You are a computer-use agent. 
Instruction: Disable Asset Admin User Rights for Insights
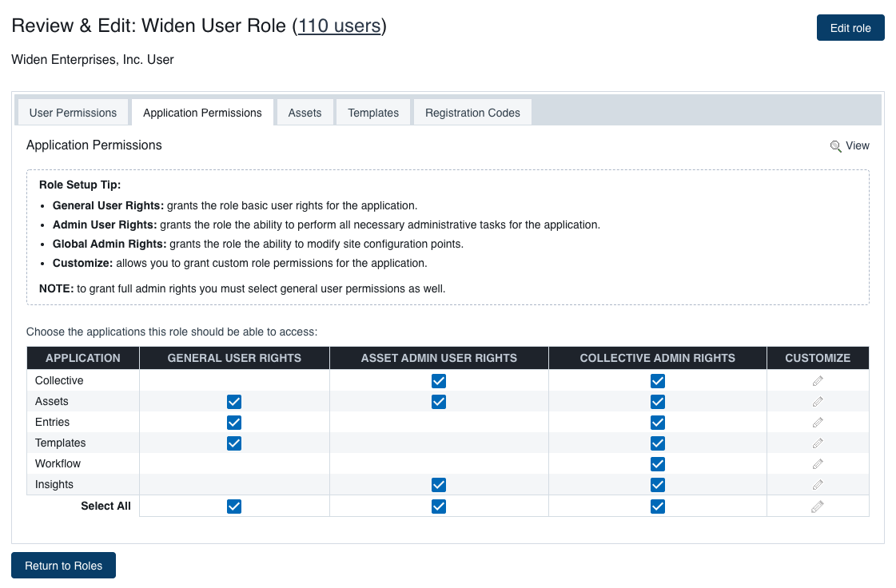[x=438, y=485]
